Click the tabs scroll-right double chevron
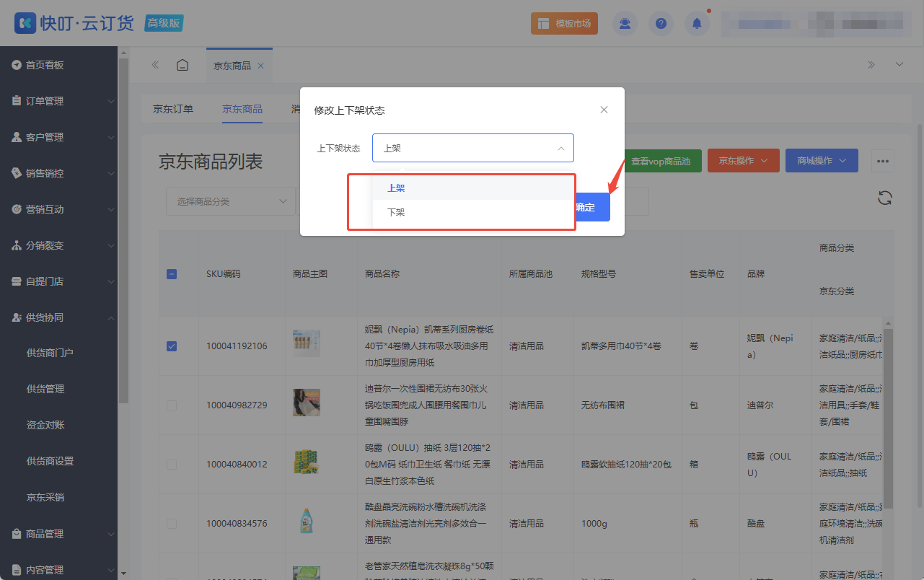Viewport: 924px width, 580px height. point(871,65)
